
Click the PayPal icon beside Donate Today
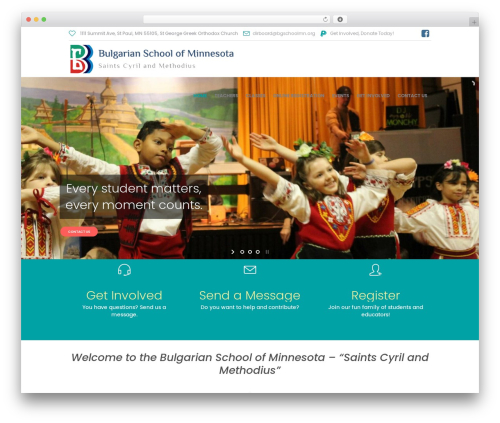323,33
